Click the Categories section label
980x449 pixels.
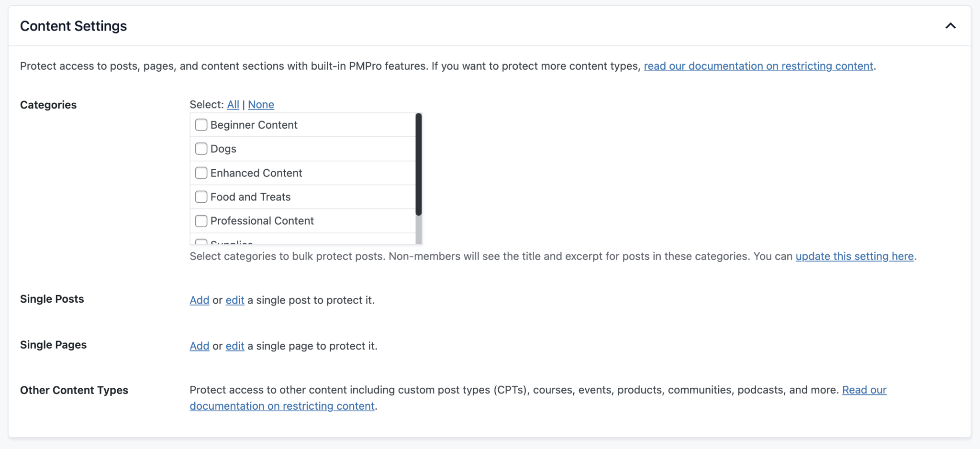[48, 105]
